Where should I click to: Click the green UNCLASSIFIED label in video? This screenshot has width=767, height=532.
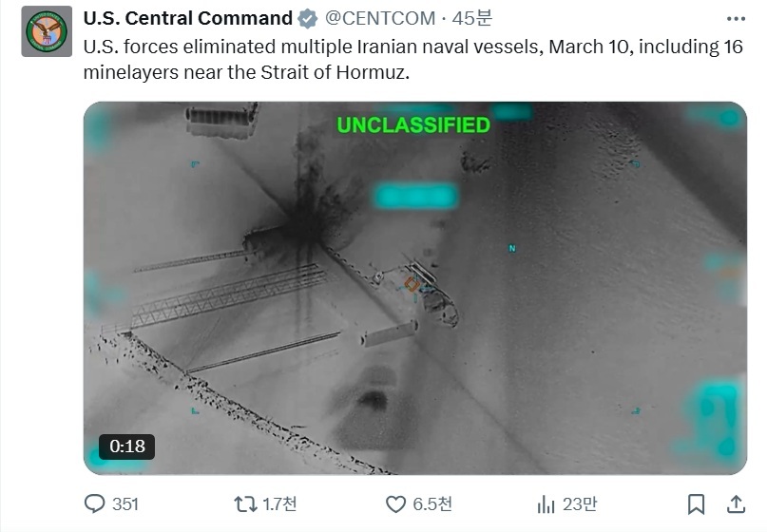[413, 125]
